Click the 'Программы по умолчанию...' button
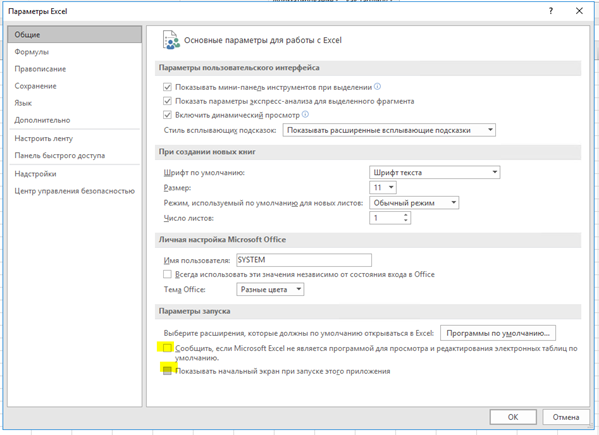Screen dimensions: 599x435 pyautogui.click(x=498, y=333)
